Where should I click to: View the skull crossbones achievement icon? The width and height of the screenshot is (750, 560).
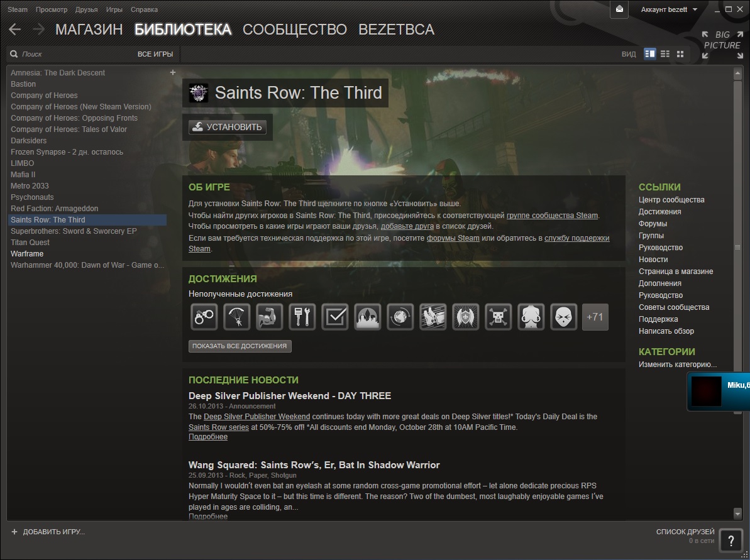tap(498, 317)
